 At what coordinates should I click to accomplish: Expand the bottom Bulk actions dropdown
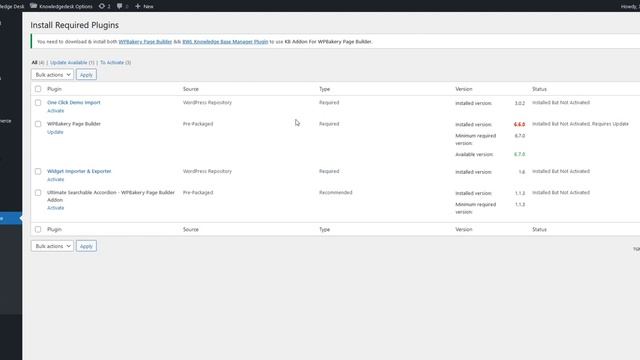[52, 246]
